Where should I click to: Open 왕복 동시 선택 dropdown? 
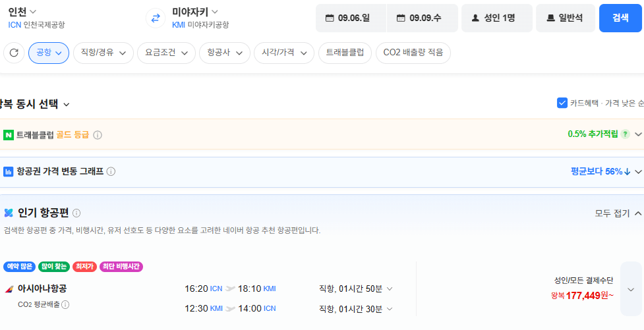click(34, 104)
